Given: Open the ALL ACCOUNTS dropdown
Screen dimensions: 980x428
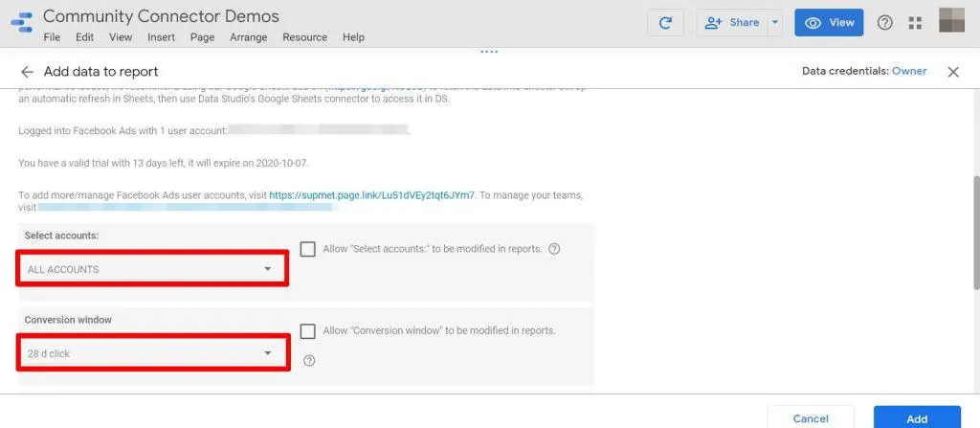Looking at the screenshot, I should [x=152, y=269].
